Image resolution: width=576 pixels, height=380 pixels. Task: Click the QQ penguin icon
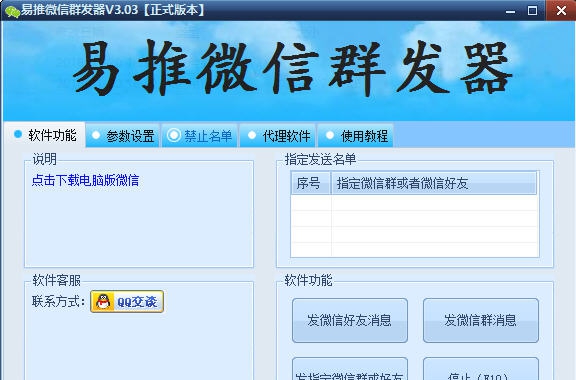click(103, 302)
